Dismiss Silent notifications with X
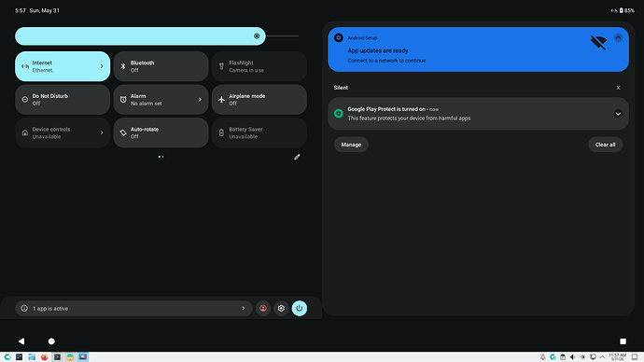 point(618,88)
